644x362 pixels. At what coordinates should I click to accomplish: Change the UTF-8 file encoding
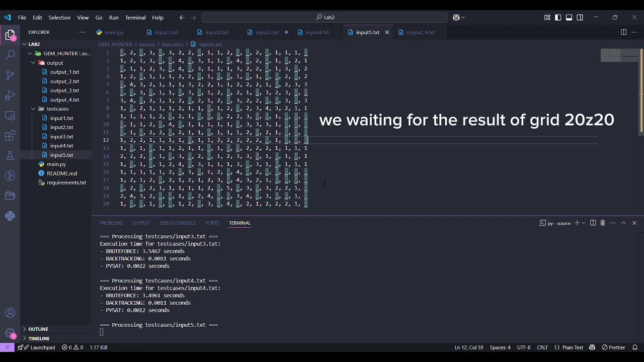(x=524, y=347)
